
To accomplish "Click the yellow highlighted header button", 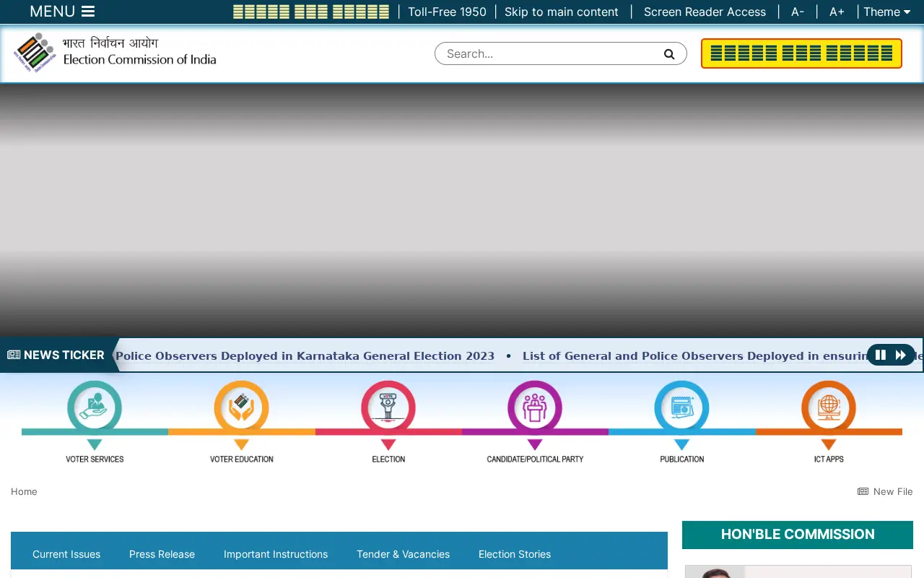I will [801, 53].
